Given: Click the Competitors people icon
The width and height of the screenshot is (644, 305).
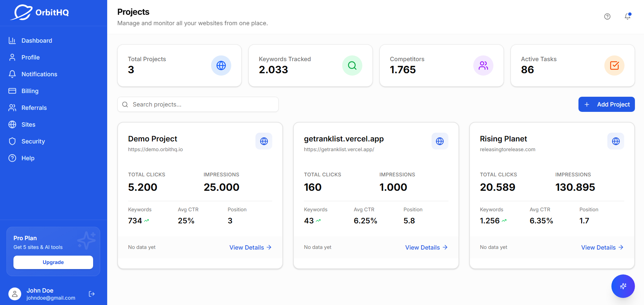Looking at the screenshot, I should tap(483, 66).
